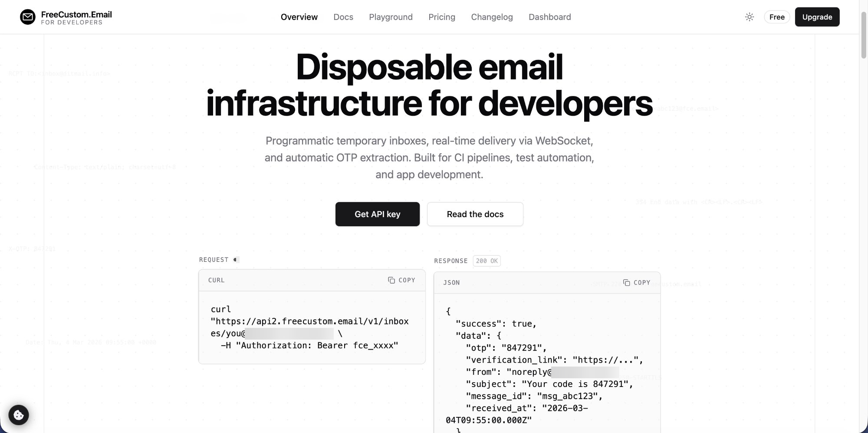Image resolution: width=868 pixels, height=433 pixels.
Task: Click the "REQUEST" section label
Action: click(214, 260)
